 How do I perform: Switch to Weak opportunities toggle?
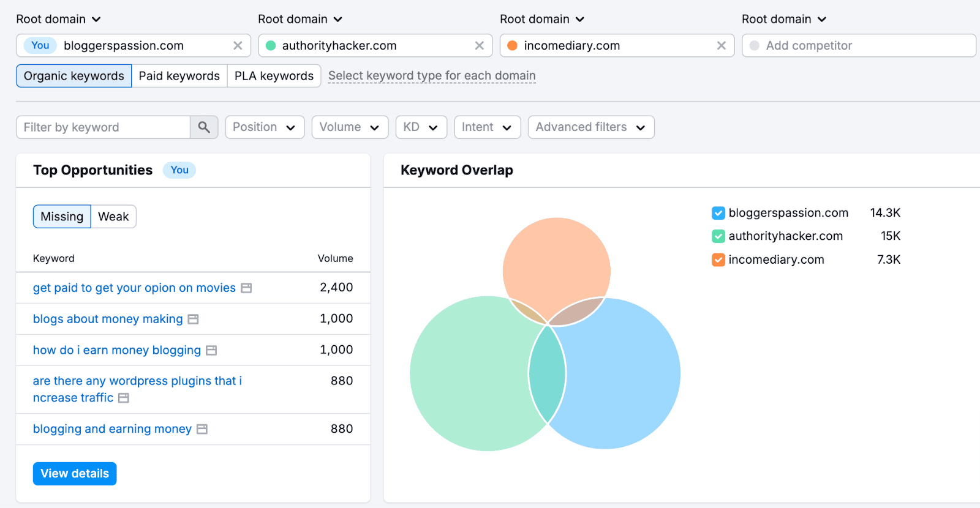point(113,217)
